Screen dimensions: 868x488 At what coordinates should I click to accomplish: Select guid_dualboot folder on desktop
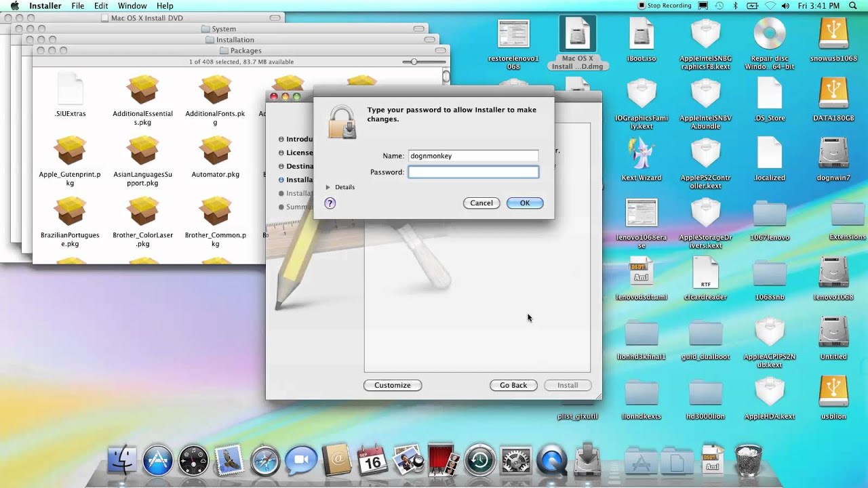(705, 333)
